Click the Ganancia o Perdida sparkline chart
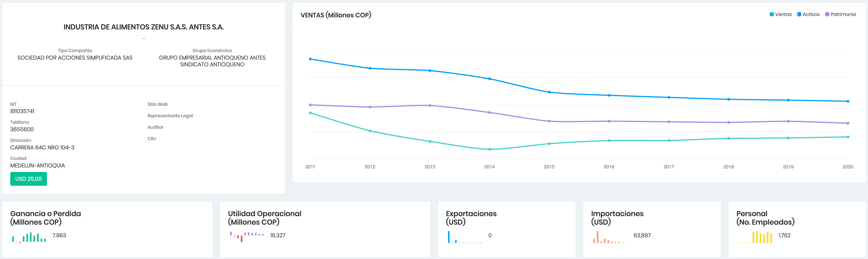This screenshot has height=259, width=868. click(x=29, y=237)
